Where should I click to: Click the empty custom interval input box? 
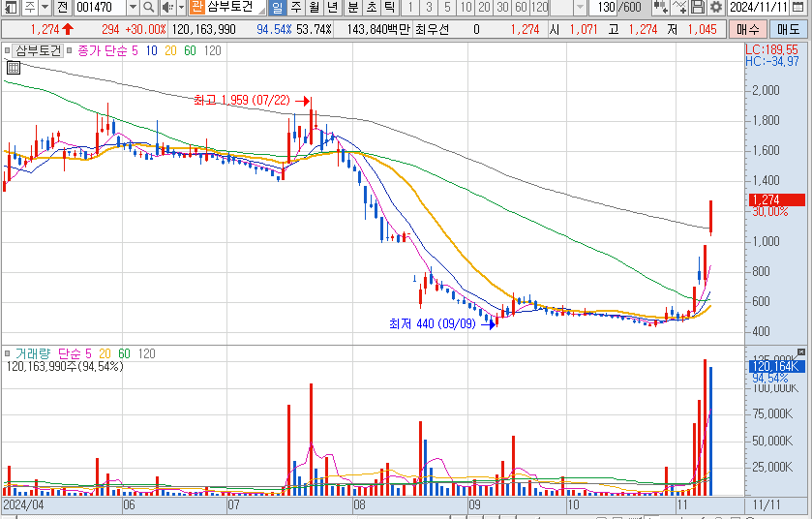click(x=562, y=7)
